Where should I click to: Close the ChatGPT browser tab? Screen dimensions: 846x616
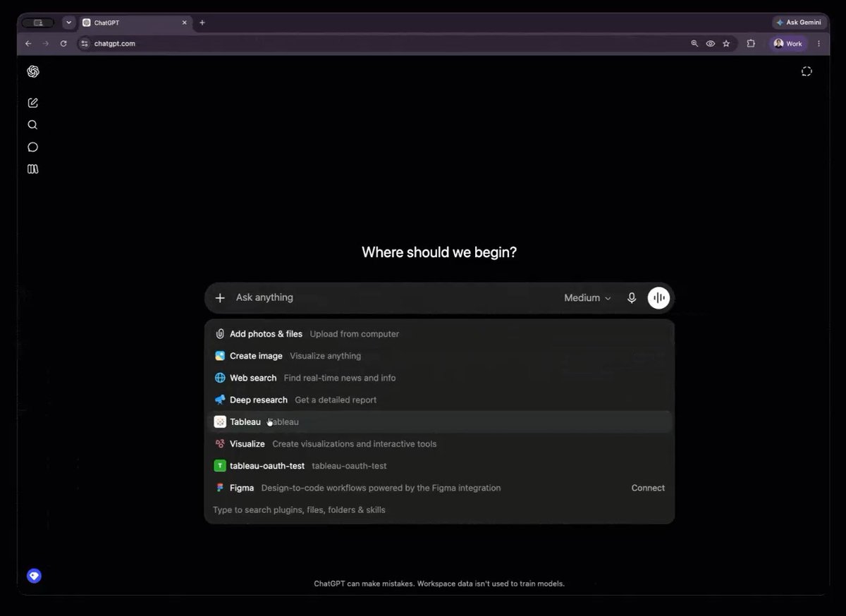click(185, 23)
